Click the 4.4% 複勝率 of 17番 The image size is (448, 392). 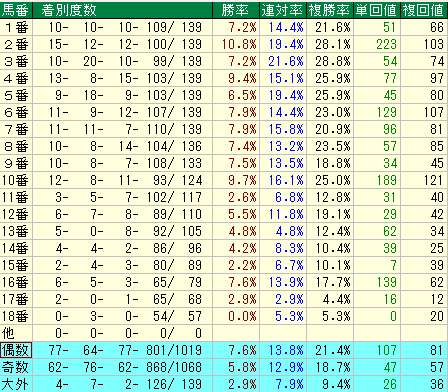click(336, 299)
